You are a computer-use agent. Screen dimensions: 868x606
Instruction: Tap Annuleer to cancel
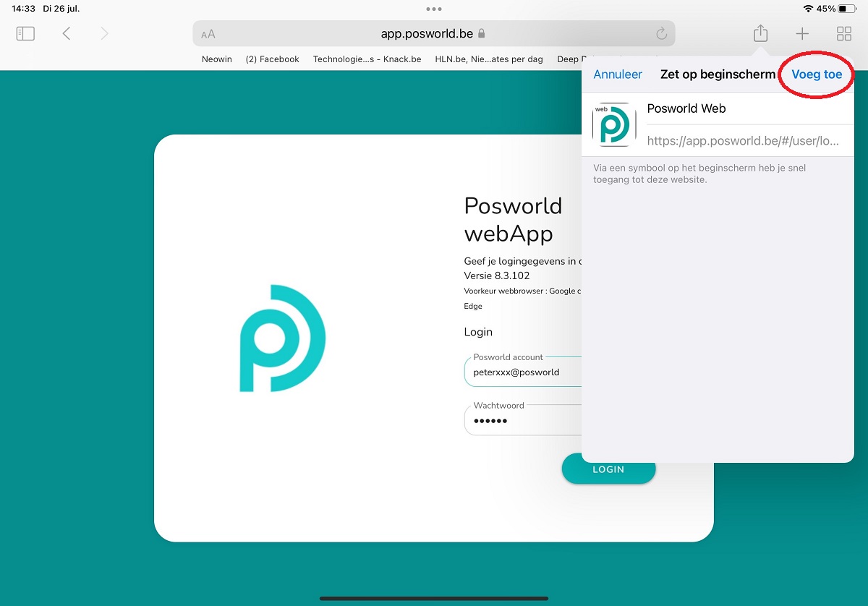click(x=618, y=74)
